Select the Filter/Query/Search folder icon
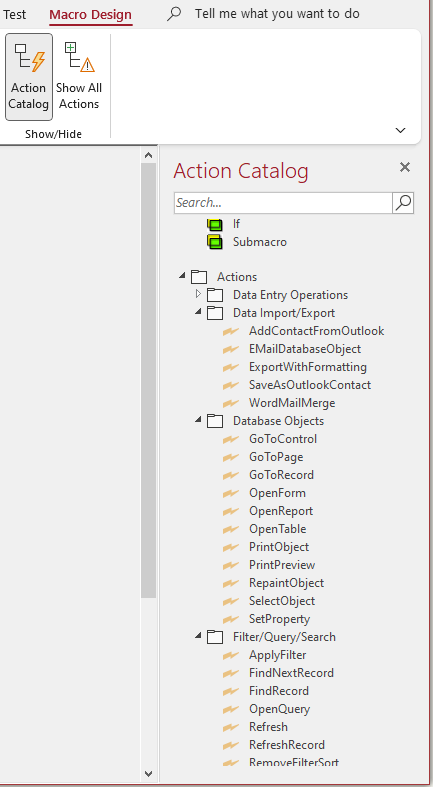Image resolution: width=433 pixels, height=787 pixels. point(215,637)
